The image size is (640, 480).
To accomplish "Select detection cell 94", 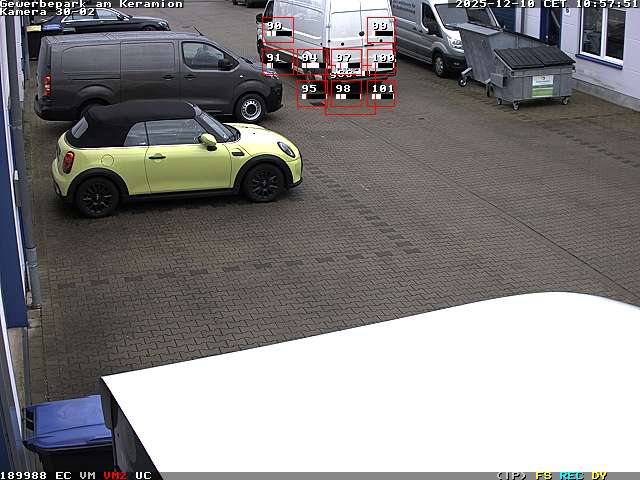I will pos(311,61).
